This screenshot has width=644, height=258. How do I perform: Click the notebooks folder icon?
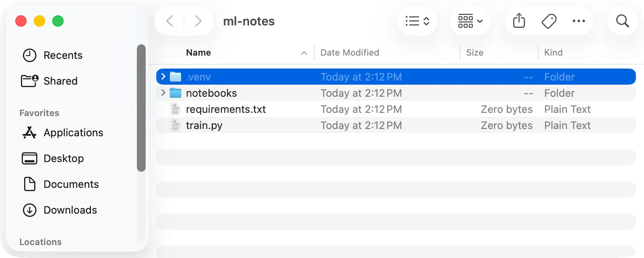click(175, 93)
